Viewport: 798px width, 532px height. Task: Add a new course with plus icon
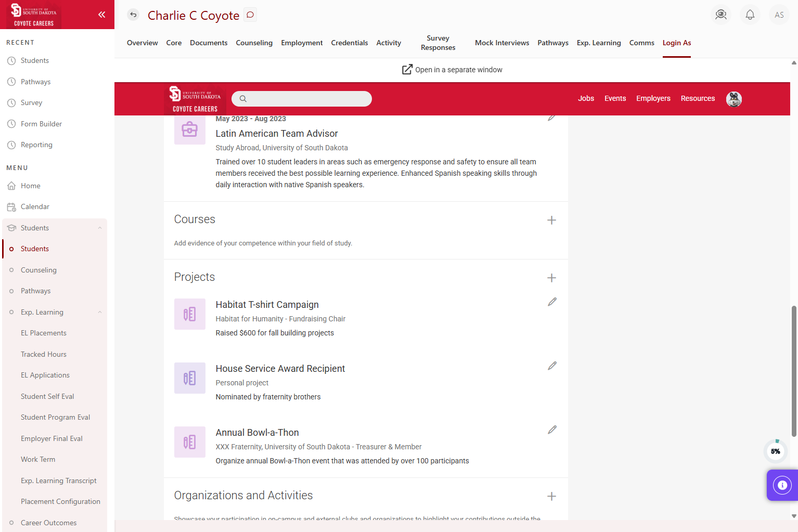tap(552, 220)
